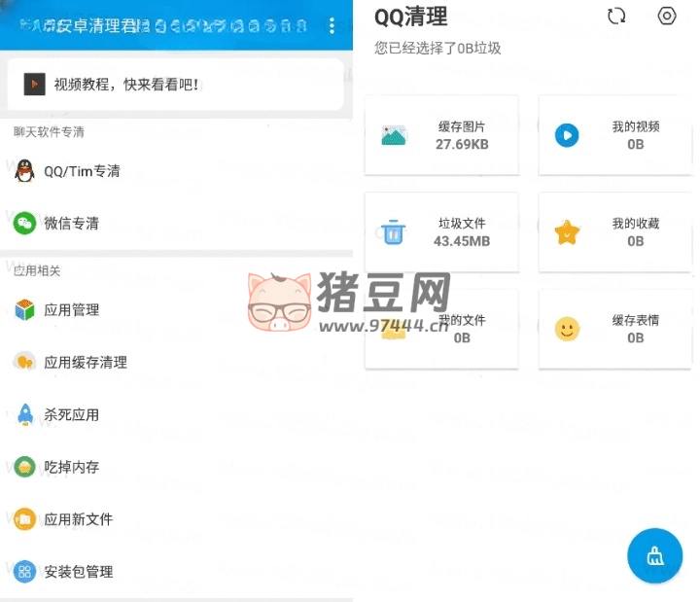
Task: Select the 缓存表情 smiley card
Action: (x=615, y=329)
